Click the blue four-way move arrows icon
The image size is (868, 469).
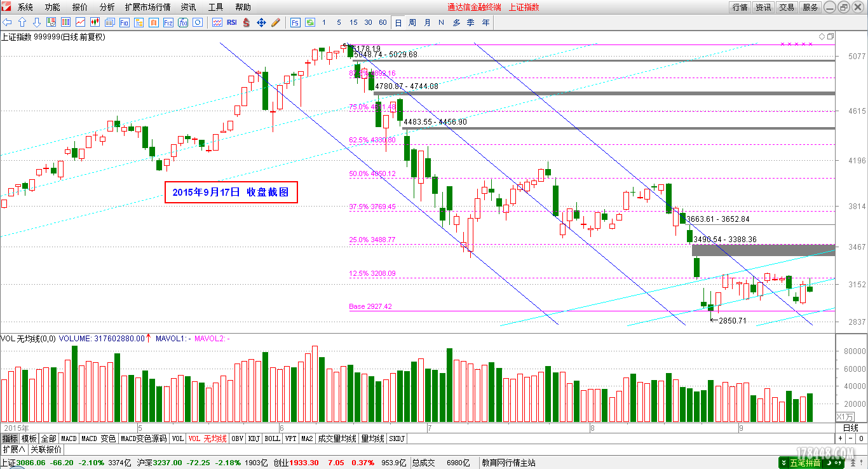[x=261, y=22]
